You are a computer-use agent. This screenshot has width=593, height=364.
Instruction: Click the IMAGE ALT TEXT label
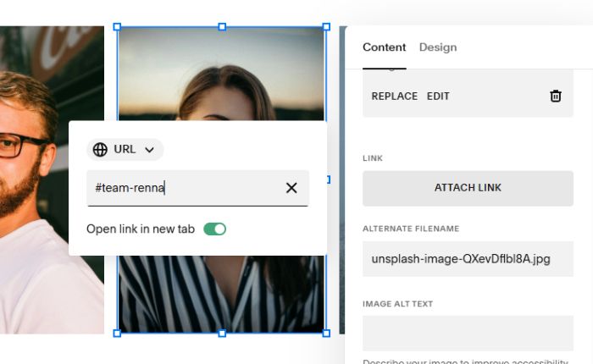(398, 304)
